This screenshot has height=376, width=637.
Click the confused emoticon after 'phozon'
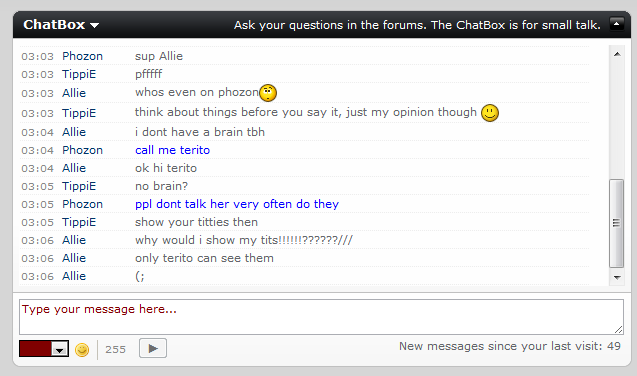tap(268, 93)
